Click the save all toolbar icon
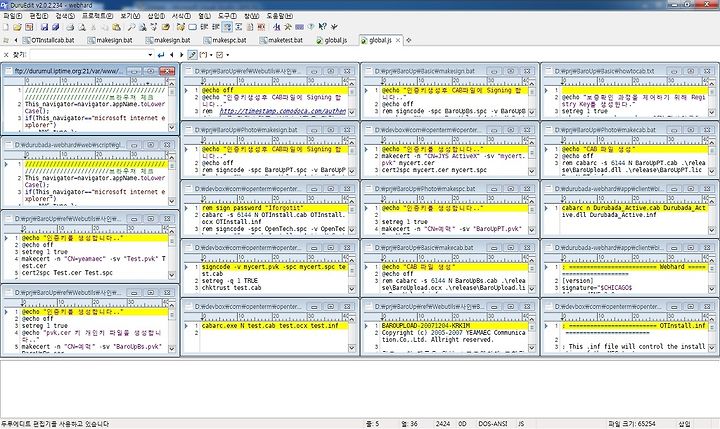 click(56, 27)
